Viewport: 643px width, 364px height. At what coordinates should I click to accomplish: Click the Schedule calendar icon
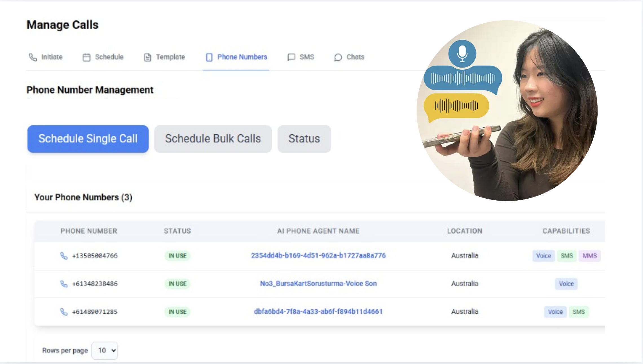[x=86, y=57]
